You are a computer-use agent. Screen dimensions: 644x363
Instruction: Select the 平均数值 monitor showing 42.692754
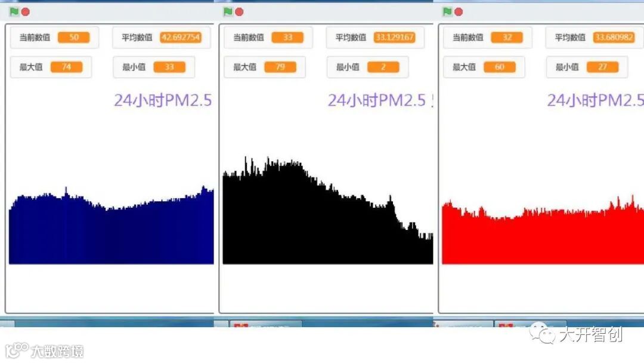[162, 38]
